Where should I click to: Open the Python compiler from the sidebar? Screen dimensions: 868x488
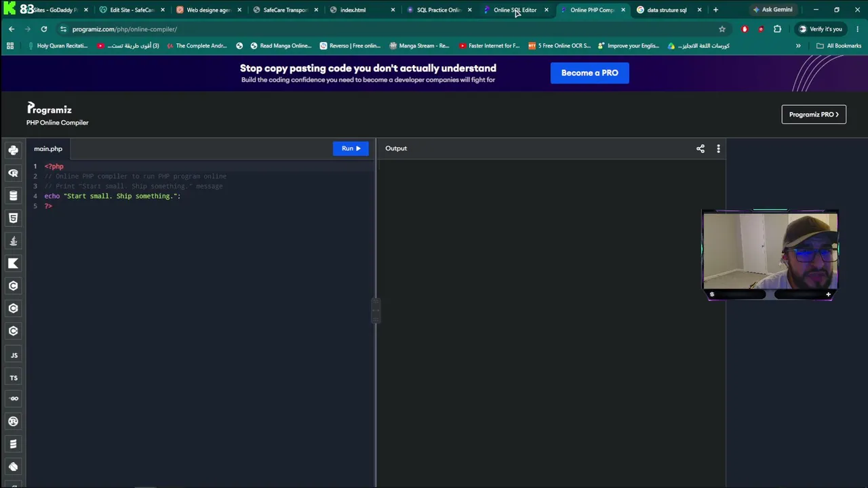(13, 150)
